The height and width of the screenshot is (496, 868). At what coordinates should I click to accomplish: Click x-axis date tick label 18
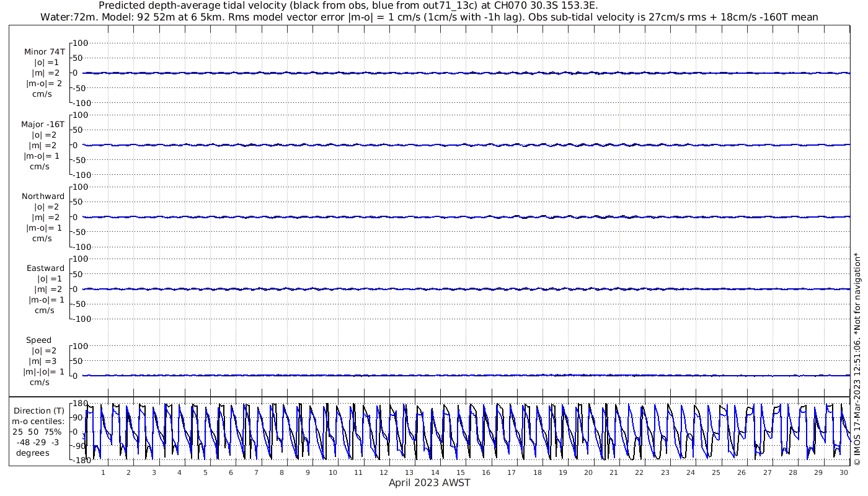[538, 472]
